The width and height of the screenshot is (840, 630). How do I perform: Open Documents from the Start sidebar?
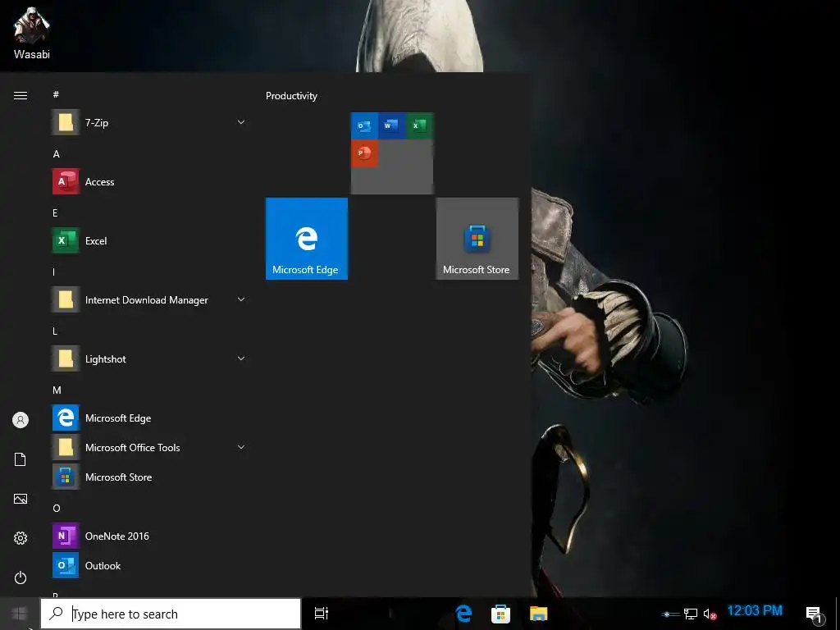click(x=21, y=459)
